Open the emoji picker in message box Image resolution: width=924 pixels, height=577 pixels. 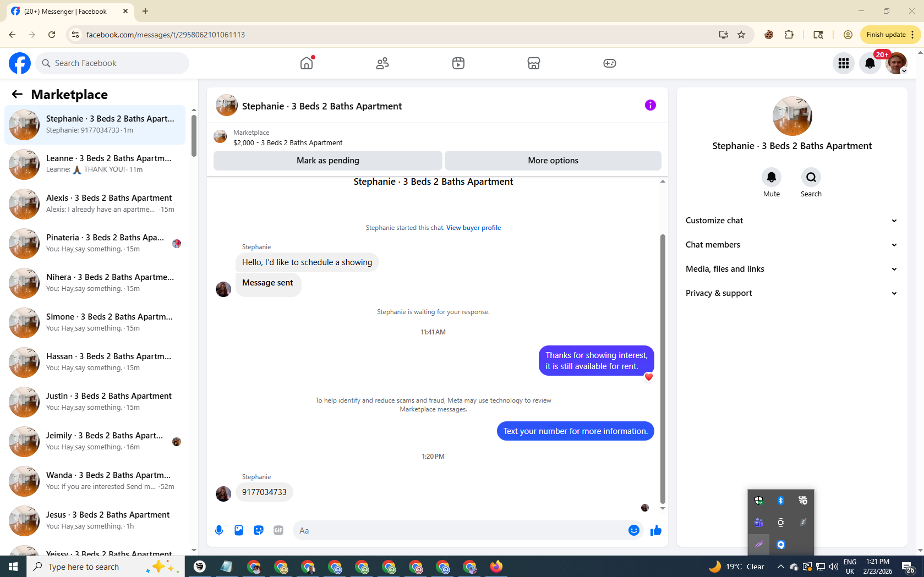click(x=634, y=530)
